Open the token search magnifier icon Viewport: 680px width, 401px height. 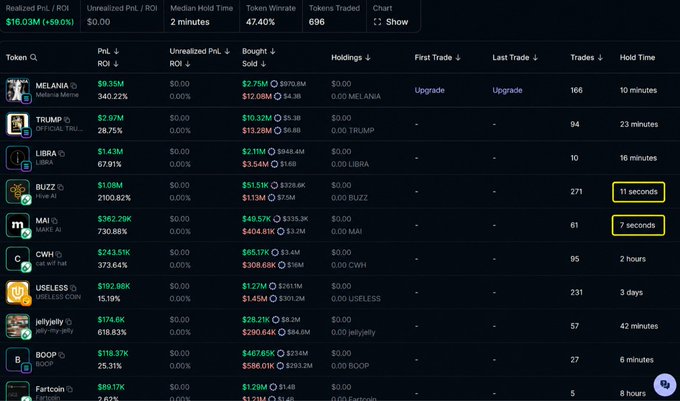click(33, 57)
